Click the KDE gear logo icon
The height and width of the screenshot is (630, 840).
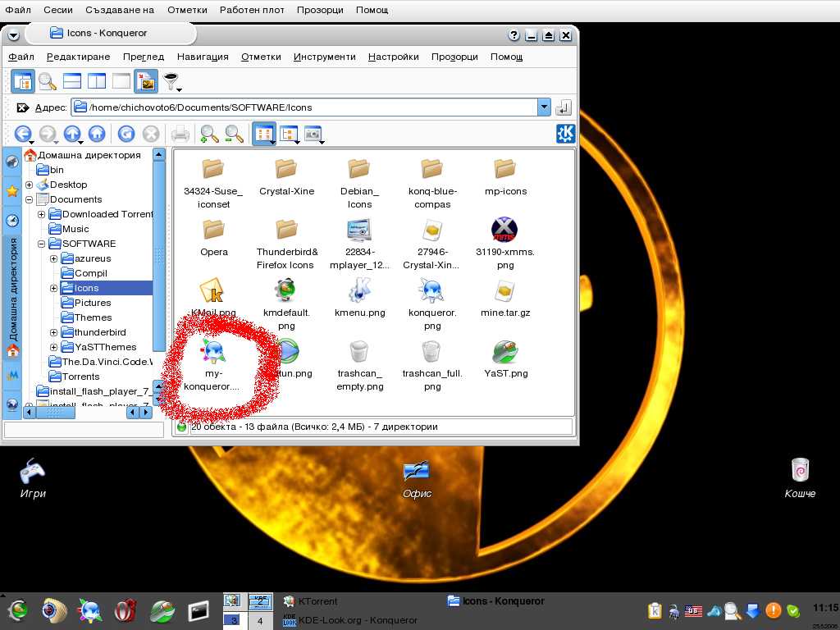[566, 134]
